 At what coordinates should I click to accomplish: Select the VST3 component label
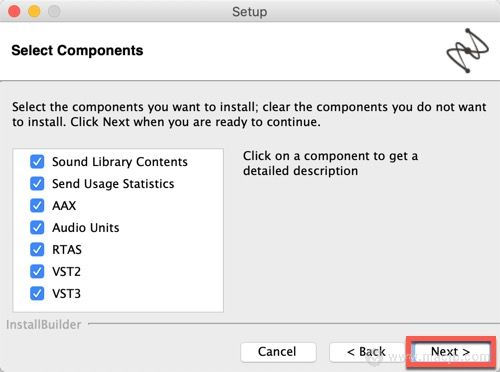[66, 294]
